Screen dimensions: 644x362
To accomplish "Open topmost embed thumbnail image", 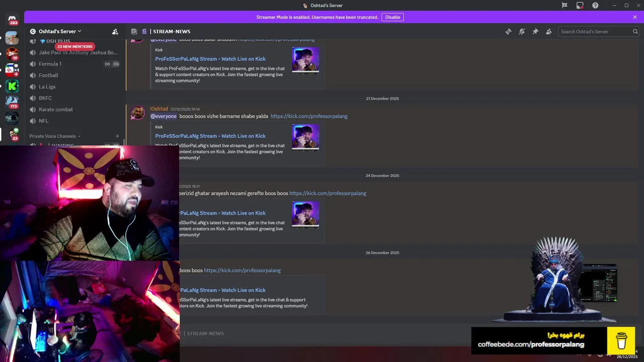I will 305,60.
